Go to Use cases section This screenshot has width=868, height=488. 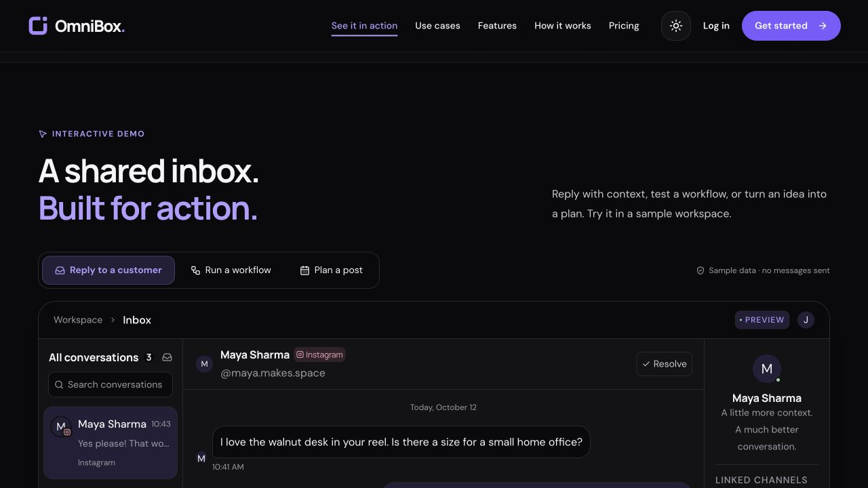pyautogui.click(x=437, y=26)
